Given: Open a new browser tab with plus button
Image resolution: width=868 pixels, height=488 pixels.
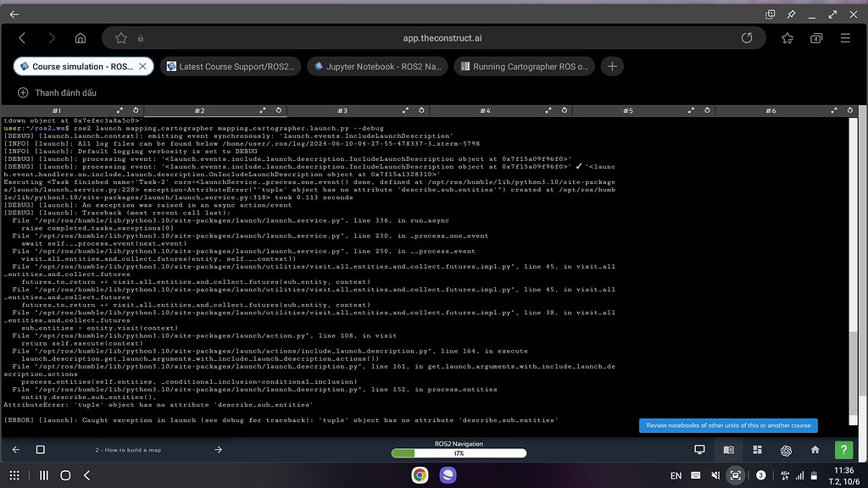Looking at the screenshot, I should 612,66.
